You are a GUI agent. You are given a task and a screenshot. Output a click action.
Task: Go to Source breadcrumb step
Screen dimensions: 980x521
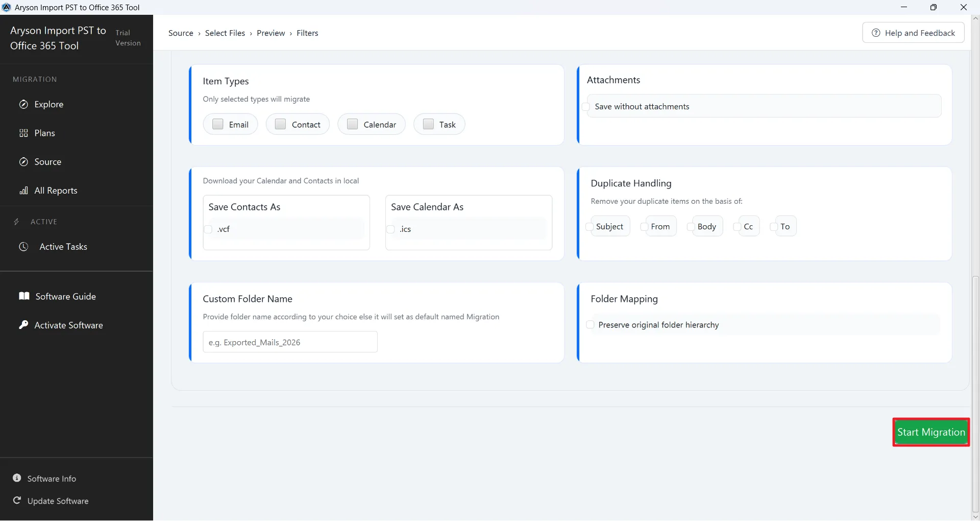point(181,33)
